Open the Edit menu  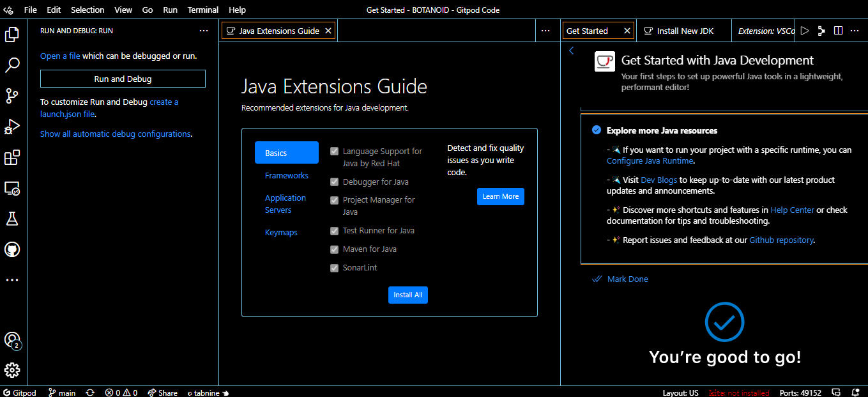(x=54, y=10)
